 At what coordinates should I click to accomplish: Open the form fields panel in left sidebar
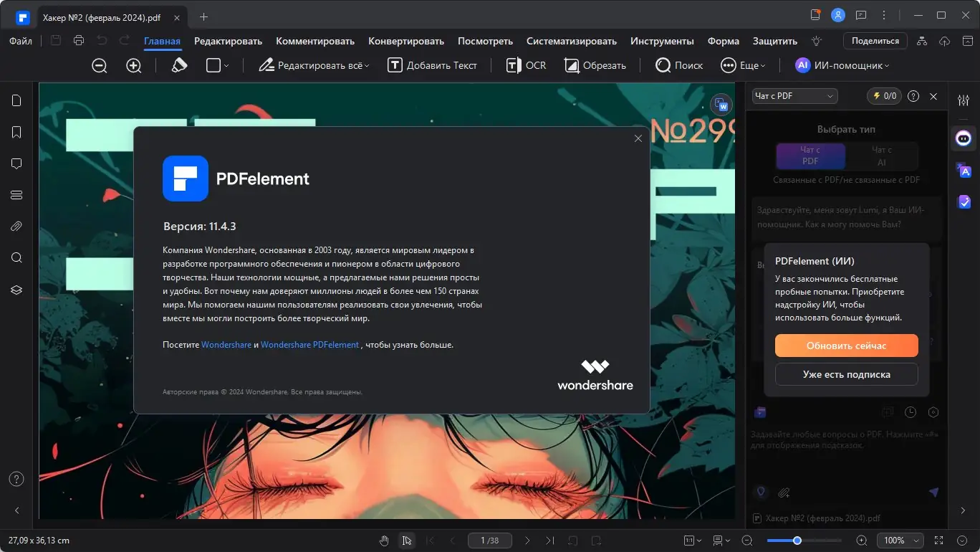coord(16,195)
